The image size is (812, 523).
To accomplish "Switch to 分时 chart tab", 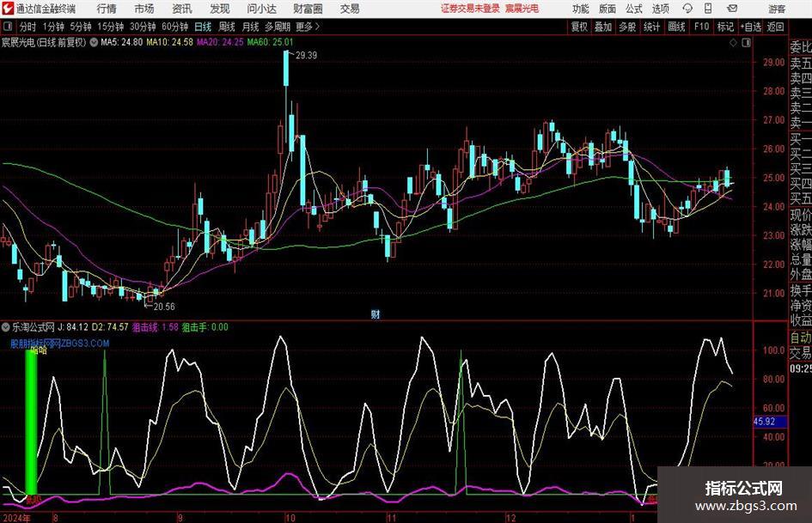I will click(27, 27).
